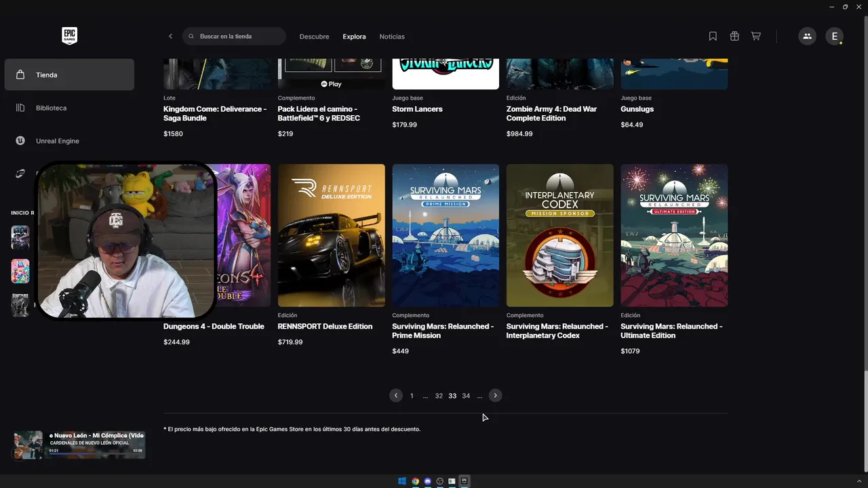
Task: Open the friends list icon
Action: 807,37
